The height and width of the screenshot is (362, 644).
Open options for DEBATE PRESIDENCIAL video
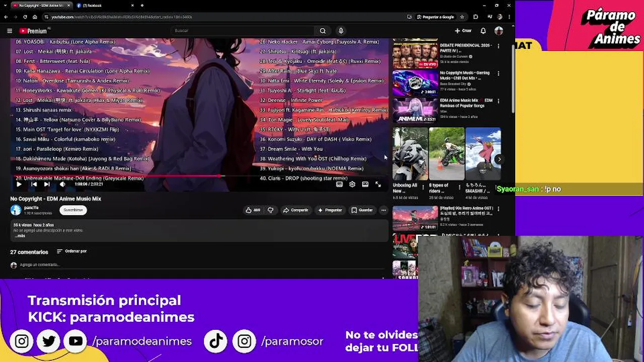click(x=499, y=46)
